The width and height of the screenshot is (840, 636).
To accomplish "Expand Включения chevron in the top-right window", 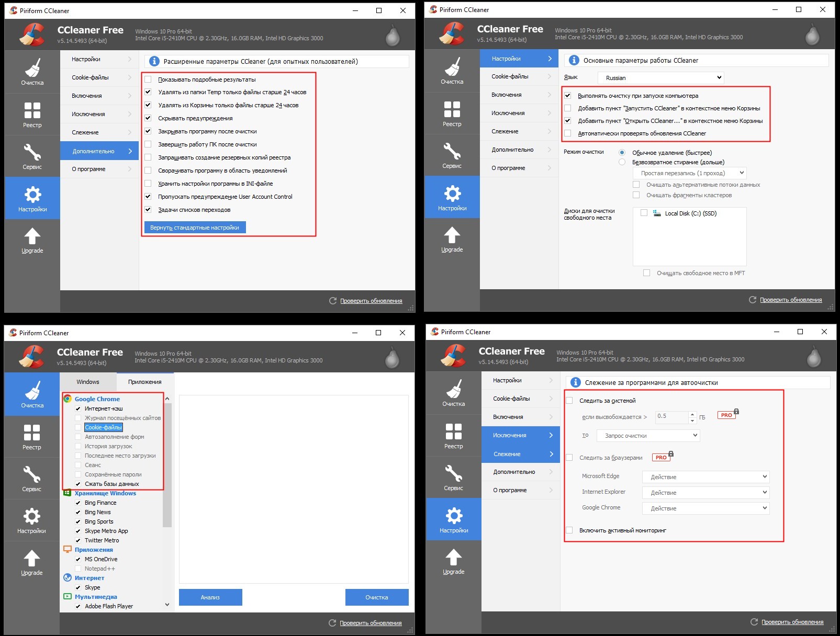I will 550,95.
